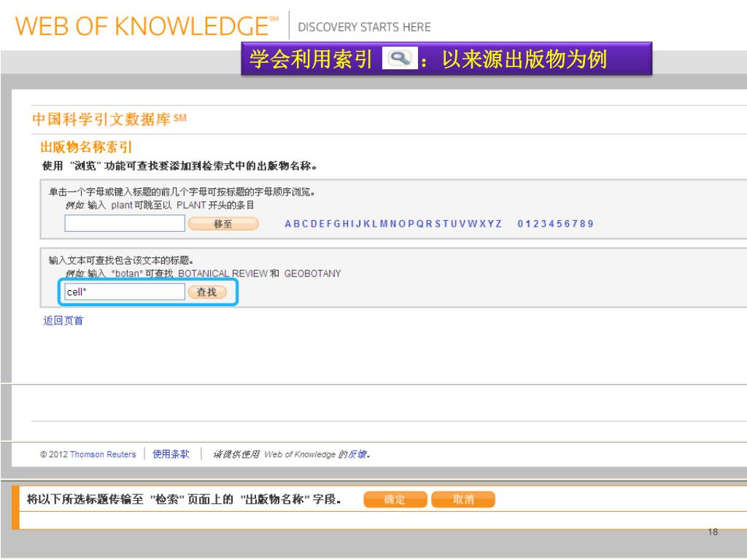The width and height of the screenshot is (747, 560).
Task: Browse titles starting with letter S
Action: pos(438,224)
